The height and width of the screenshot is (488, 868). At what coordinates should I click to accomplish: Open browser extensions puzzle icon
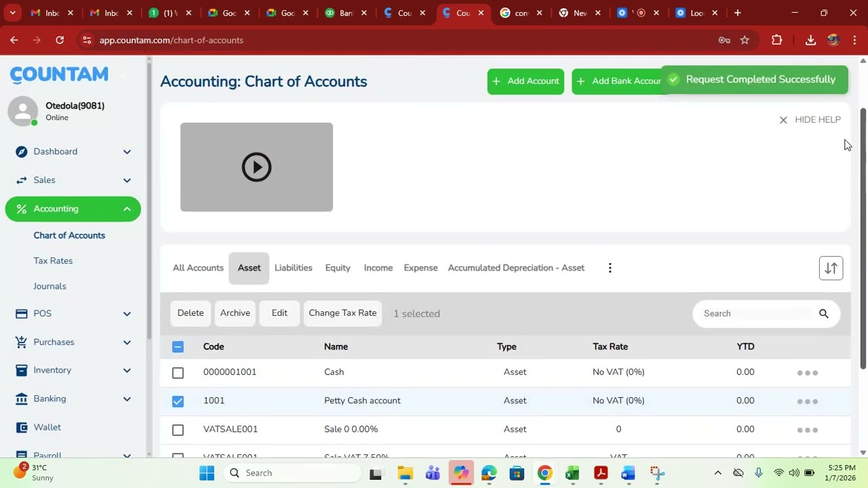pos(777,40)
